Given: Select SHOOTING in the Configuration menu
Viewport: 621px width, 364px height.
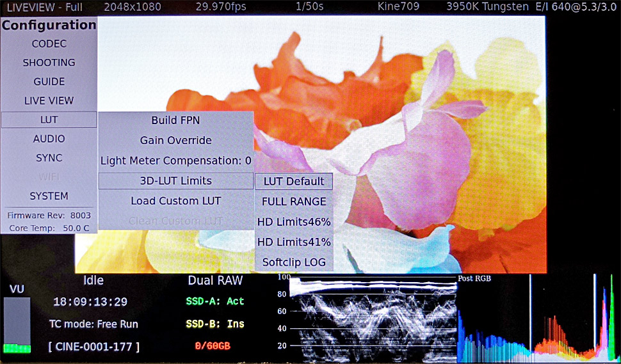Looking at the screenshot, I should click(x=49, y=63).
